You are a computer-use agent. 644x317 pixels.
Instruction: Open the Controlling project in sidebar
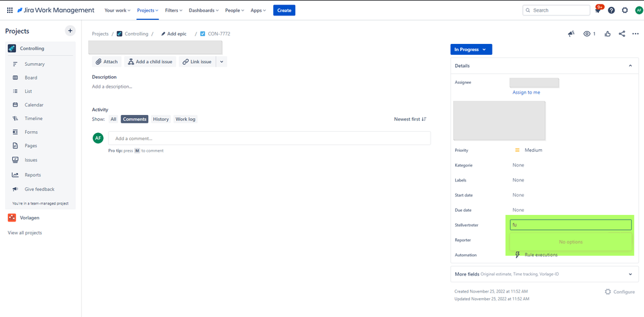(41, 48)
